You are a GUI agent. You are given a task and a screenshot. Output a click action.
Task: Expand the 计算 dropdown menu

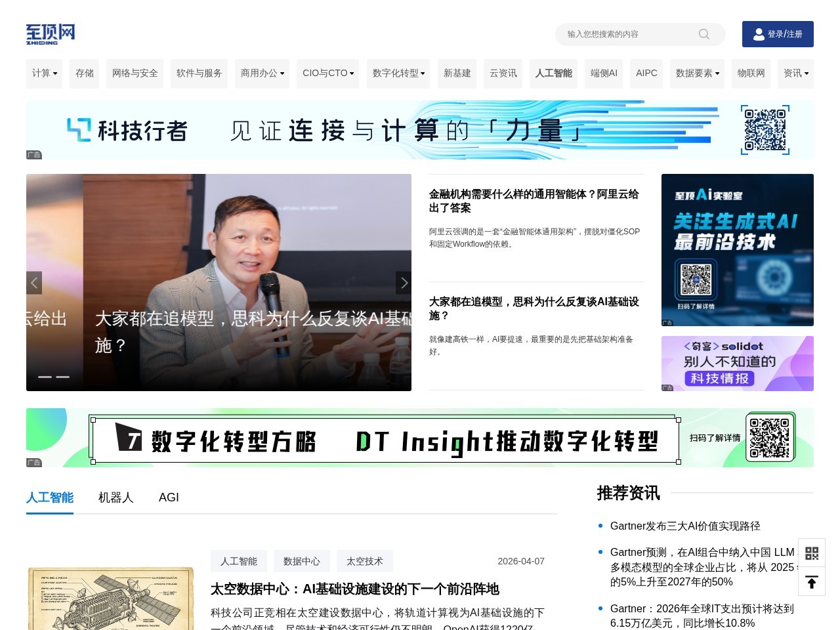(x=44, y=73)
